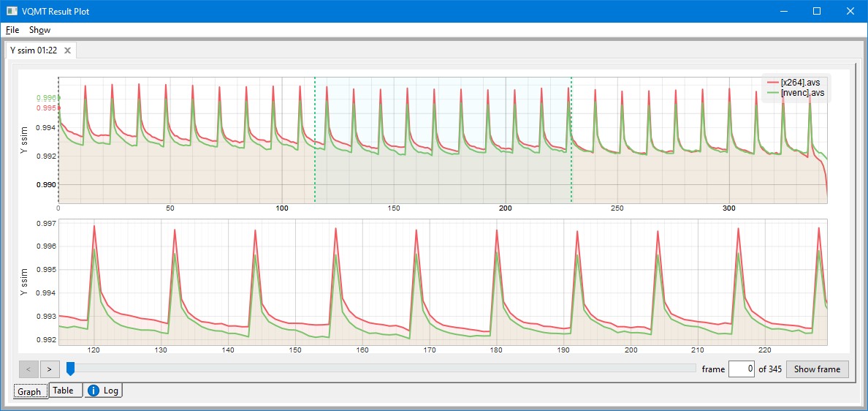868x411 pixels.
Task: Click the 'of 345' frame count text
Action: tap(770, 369)
